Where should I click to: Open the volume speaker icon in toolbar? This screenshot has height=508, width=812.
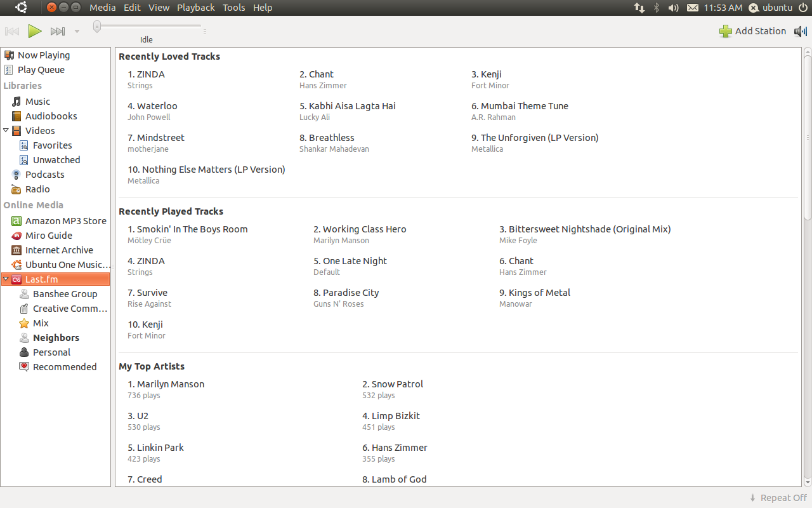point(801,31)
